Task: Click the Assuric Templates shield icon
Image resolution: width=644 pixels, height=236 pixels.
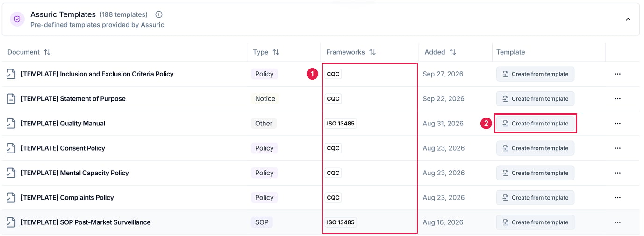Action: 17,19
